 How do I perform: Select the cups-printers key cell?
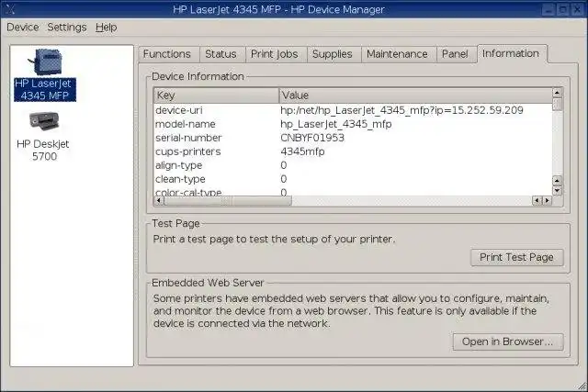[x=187, y=151]
